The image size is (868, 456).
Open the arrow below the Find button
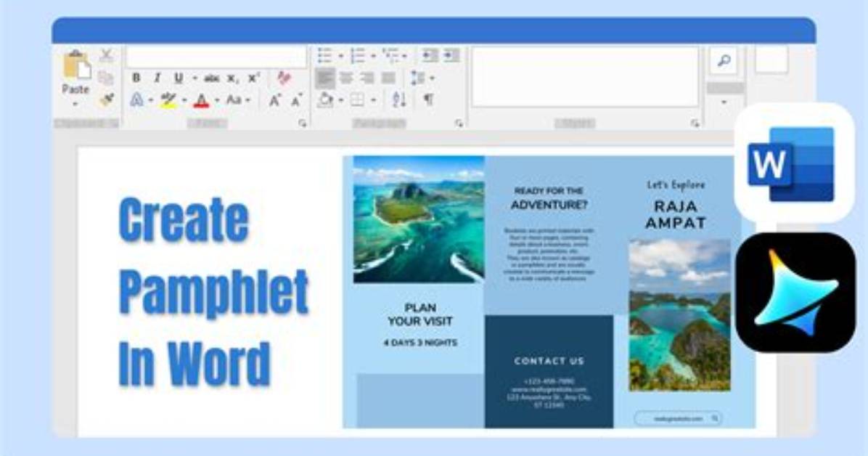click(x=724, y=102)
